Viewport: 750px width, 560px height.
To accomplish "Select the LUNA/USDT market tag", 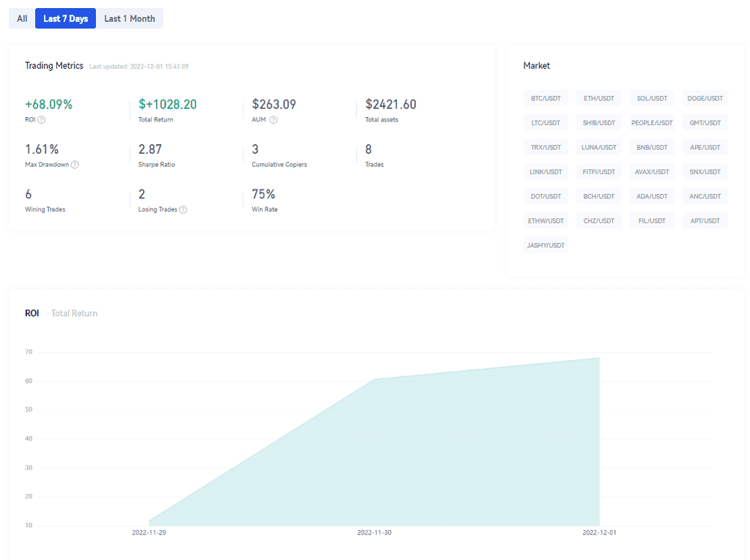I will [598, 147].
